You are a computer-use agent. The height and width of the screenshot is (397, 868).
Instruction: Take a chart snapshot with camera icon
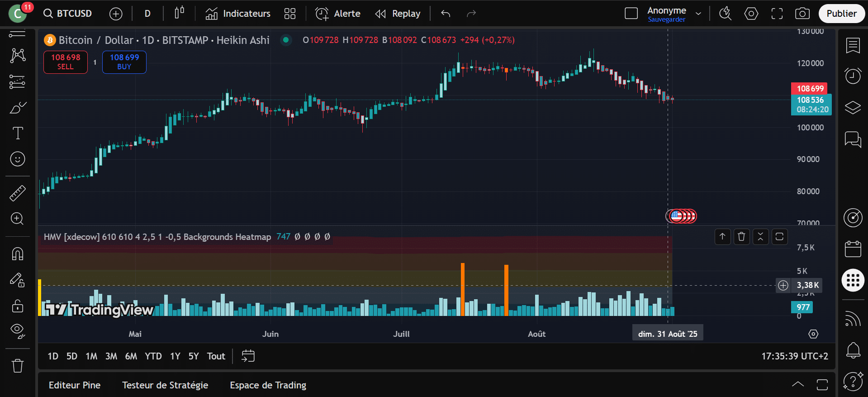click(x=802, y=14)
